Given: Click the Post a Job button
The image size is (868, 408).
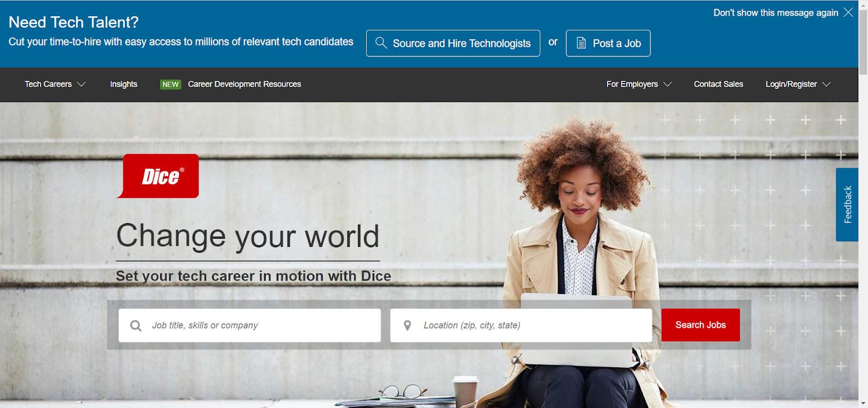Looking at the screenshot, I should tap(608, 43).
